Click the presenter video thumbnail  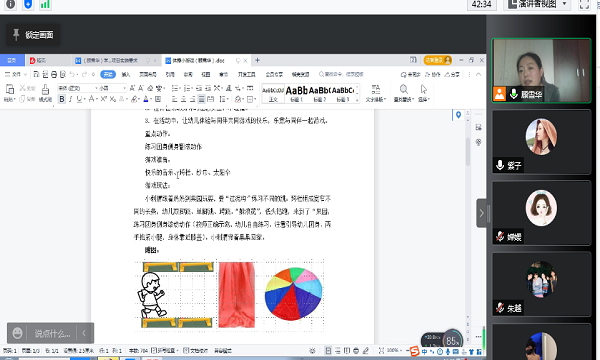541,70
